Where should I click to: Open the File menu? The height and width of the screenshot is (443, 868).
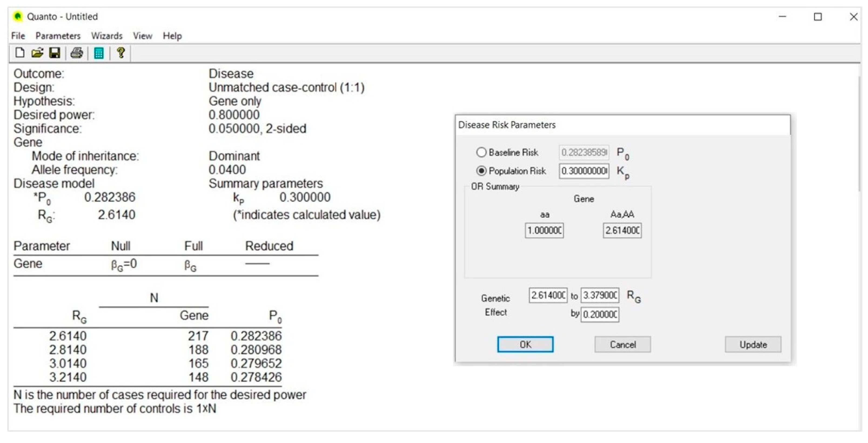18,36
